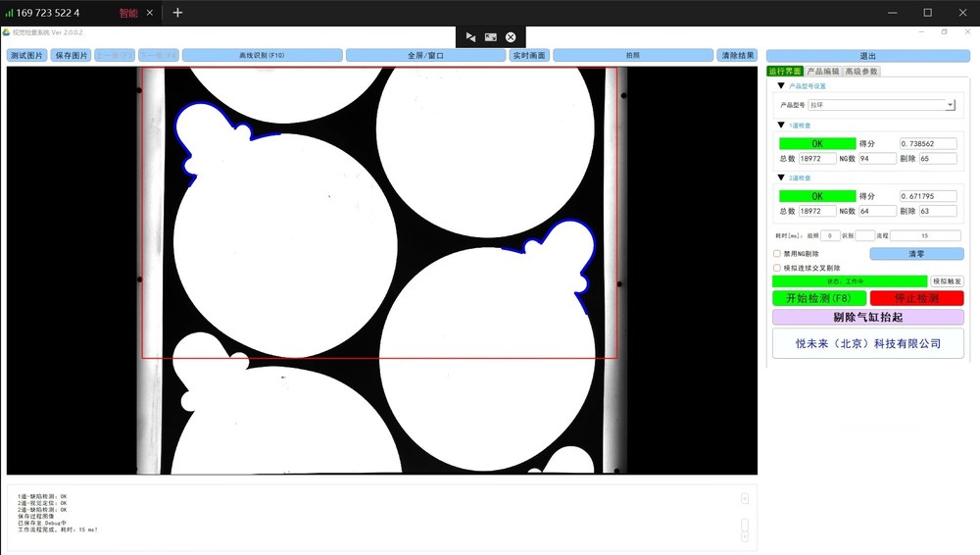Click the circled X icon in the remote toolbar

click(x=511, y=37)
